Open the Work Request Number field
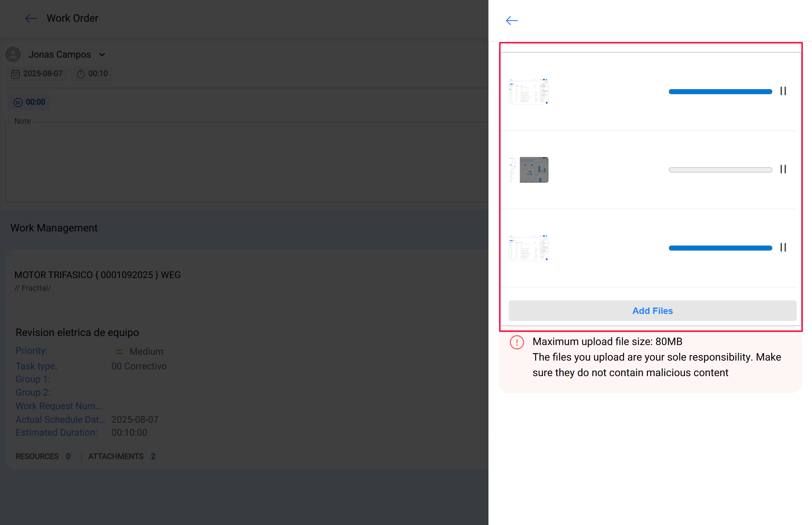Screen dimensions: 812x525 [x=58, y=406]
